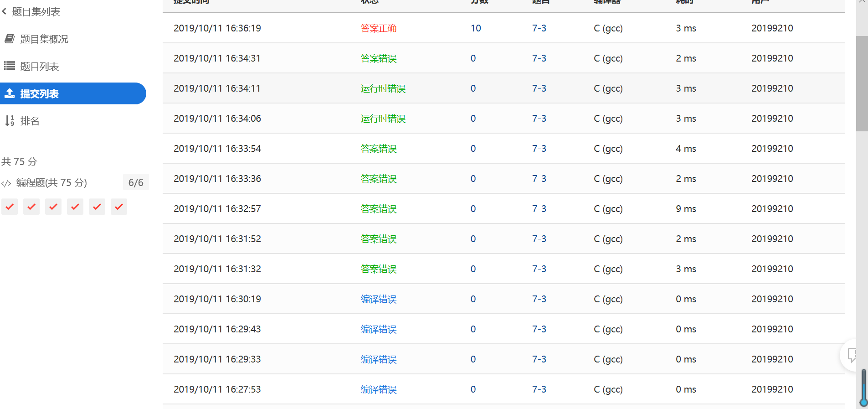This screenshot has width=868, height=409.
Task: Expand the 编程题(共 75 分) section
Action: click(x=51, y=183)
